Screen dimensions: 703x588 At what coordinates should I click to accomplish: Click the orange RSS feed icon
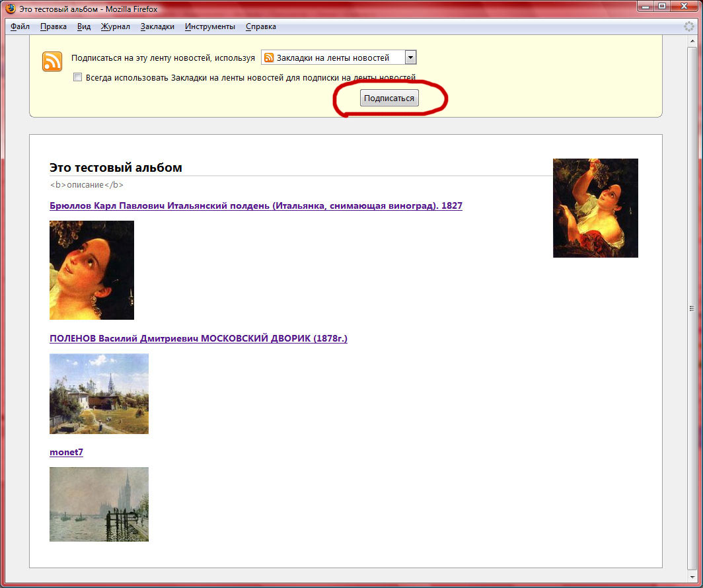click(52, 61)
